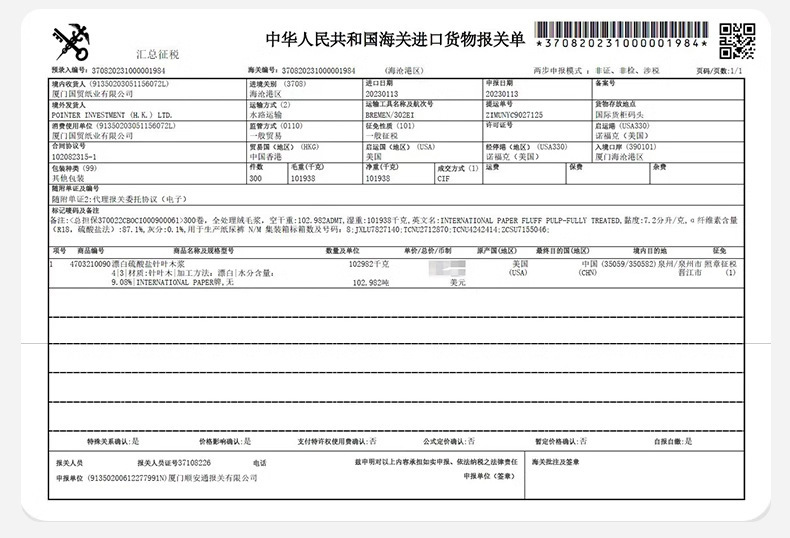Select 厦门国贸纸业有限公司 under 消费使用单位
Image resolution: width=790 pixels, height=538 pixels.
click(x=92, y=136)
